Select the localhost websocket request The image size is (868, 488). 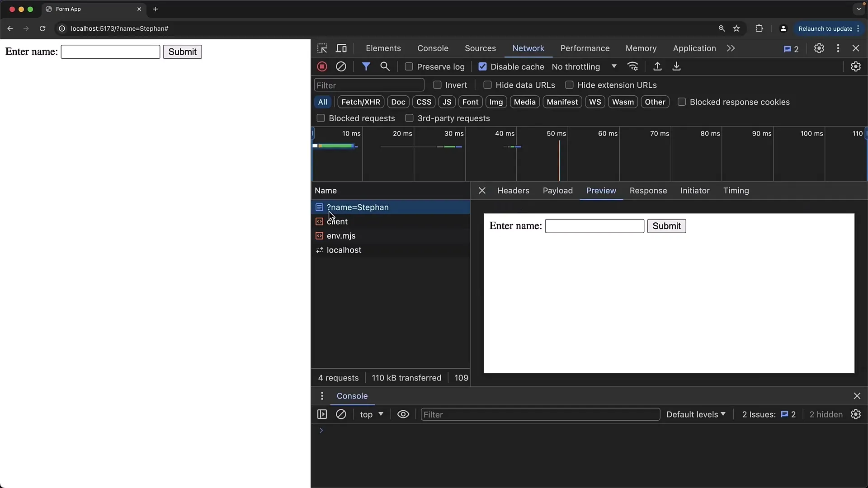click(391, 250)
